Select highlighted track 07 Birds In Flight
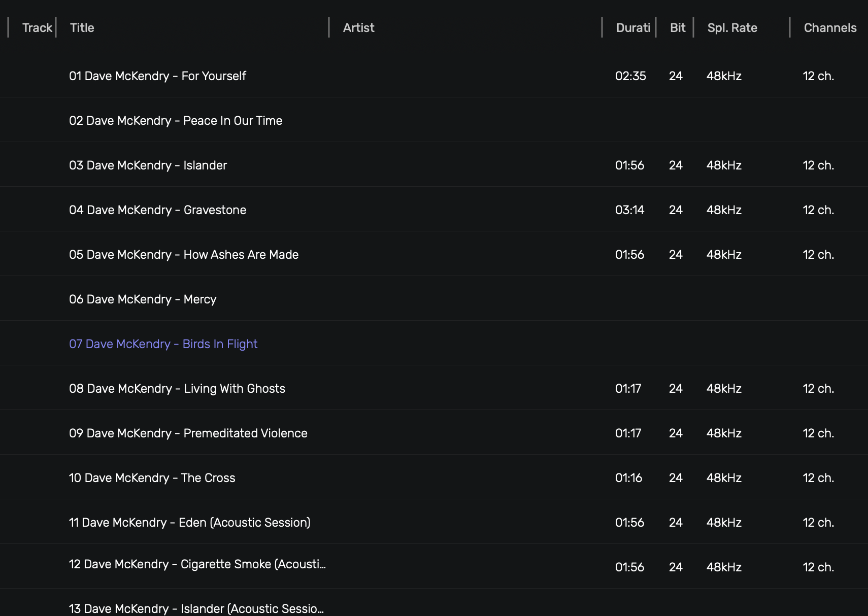Screen dimensions: 868x616 tap(434, 344)
